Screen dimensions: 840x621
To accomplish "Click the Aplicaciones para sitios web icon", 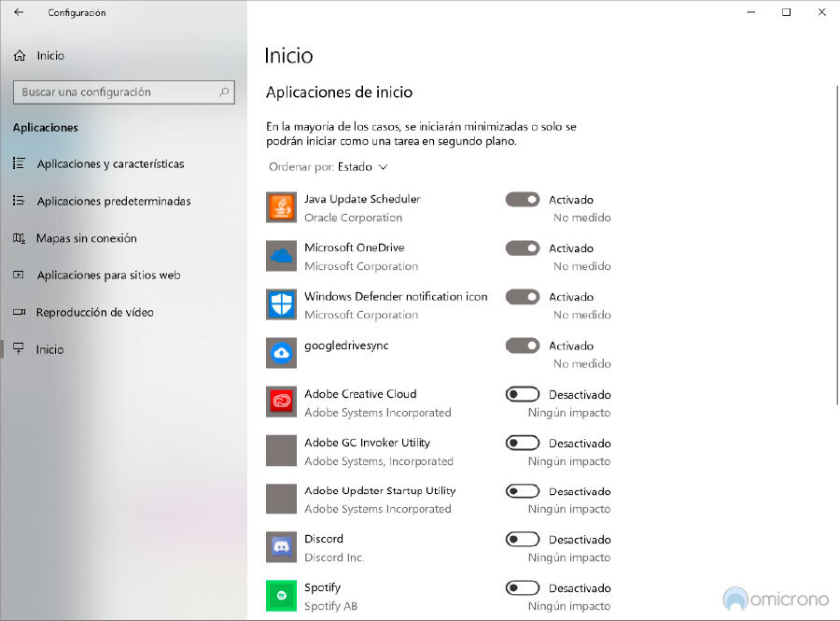I will click(19, 275).
